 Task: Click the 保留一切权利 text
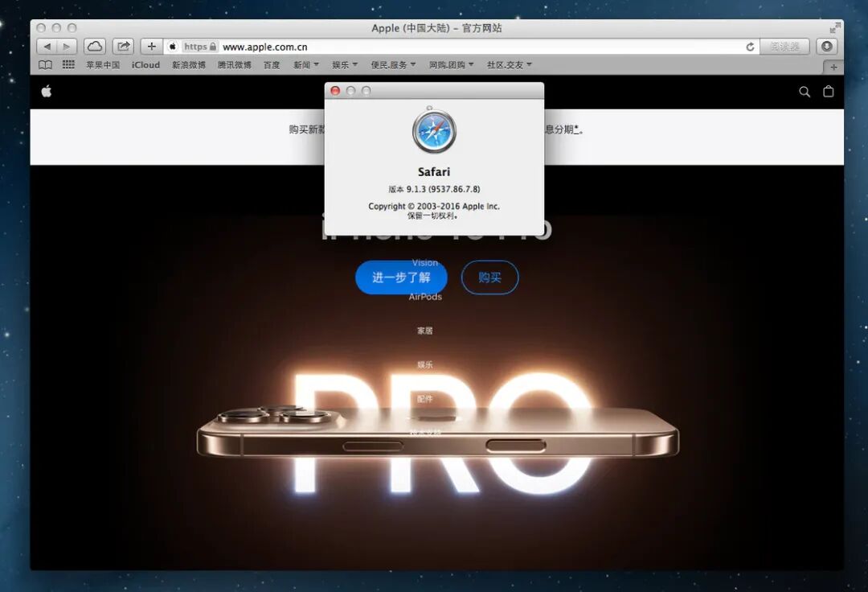pyautogui.click(x=434, y=216)
